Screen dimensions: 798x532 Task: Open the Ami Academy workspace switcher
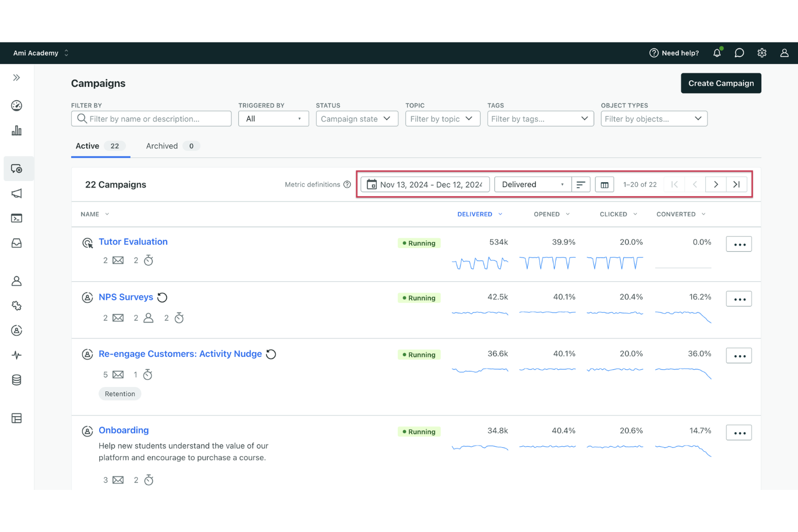tap(41, 53)
